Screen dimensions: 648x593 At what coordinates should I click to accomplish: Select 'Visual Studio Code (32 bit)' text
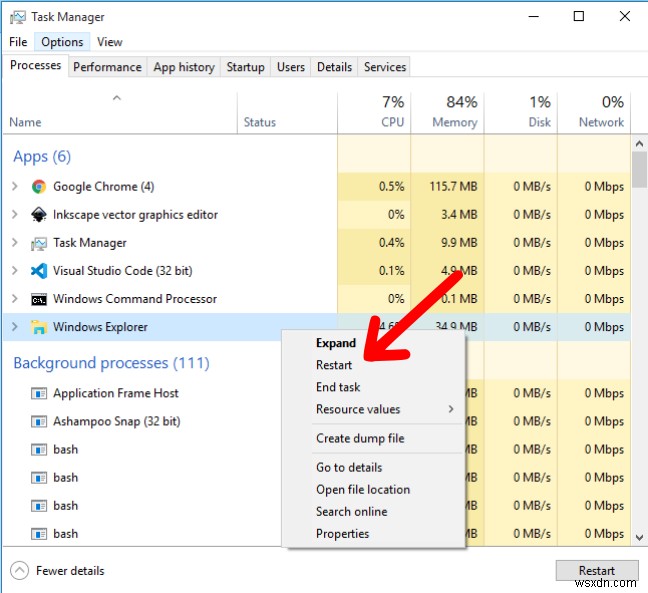[123, 271]
